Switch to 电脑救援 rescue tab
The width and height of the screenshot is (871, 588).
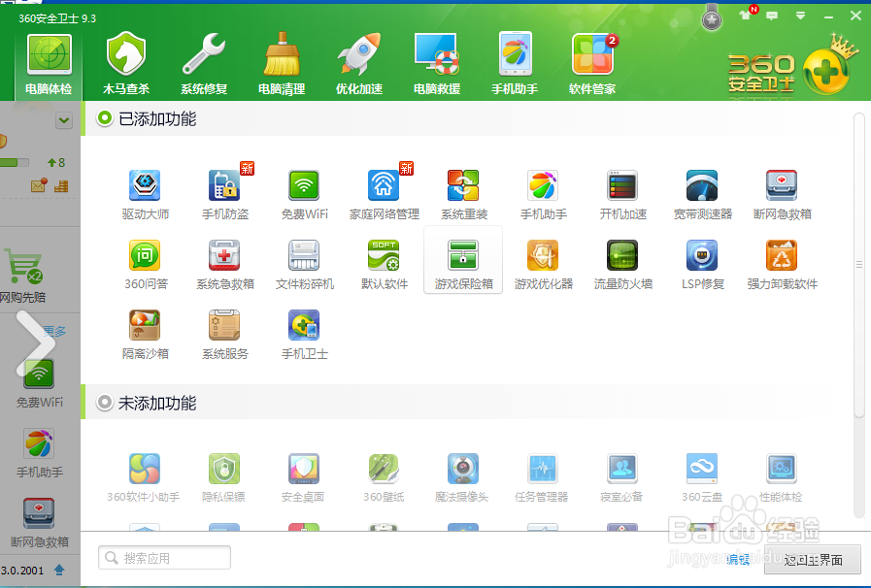point(437,64)
